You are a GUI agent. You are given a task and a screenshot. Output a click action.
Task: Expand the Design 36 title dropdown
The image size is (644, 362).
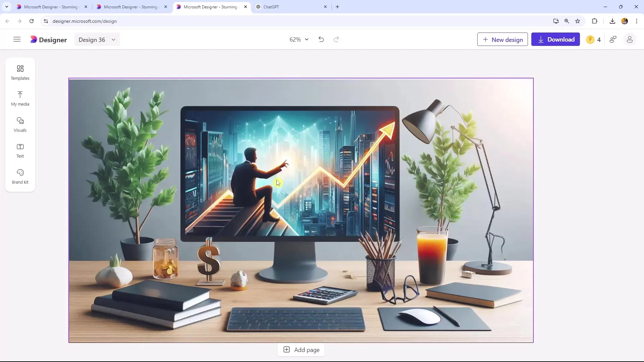[x=114, y=39]
